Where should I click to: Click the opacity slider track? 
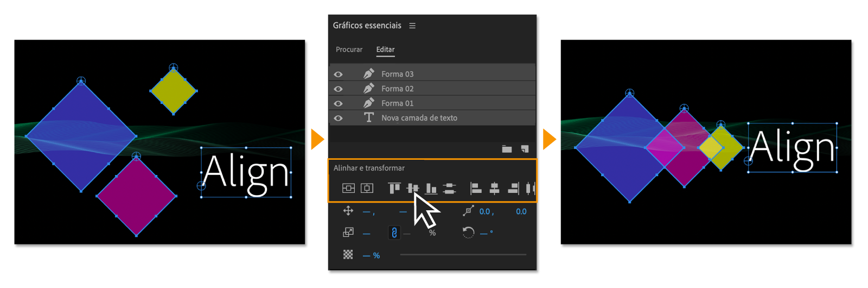click(x=463, y=254)
